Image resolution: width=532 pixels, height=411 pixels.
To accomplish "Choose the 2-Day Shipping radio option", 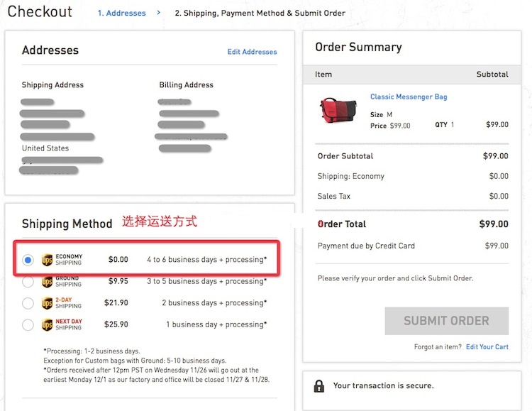I will tap(28, 303).
